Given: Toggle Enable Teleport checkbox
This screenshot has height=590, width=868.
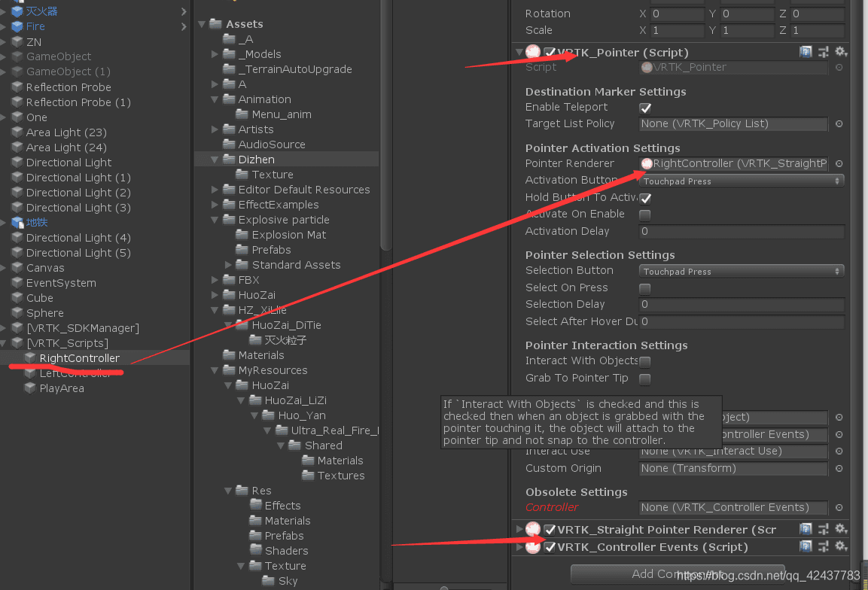Looking at the screenshot, I should click(x=645, y=108).
